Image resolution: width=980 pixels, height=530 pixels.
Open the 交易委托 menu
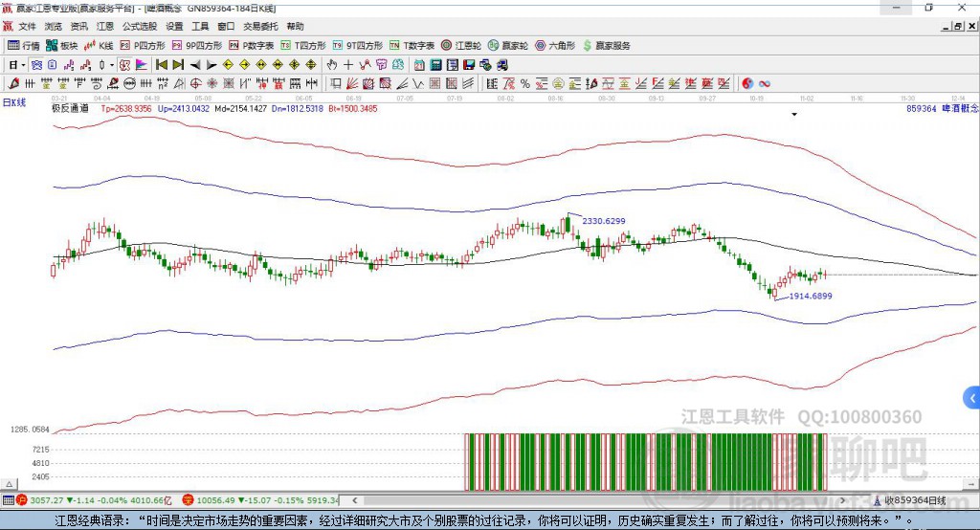point(258,27)
